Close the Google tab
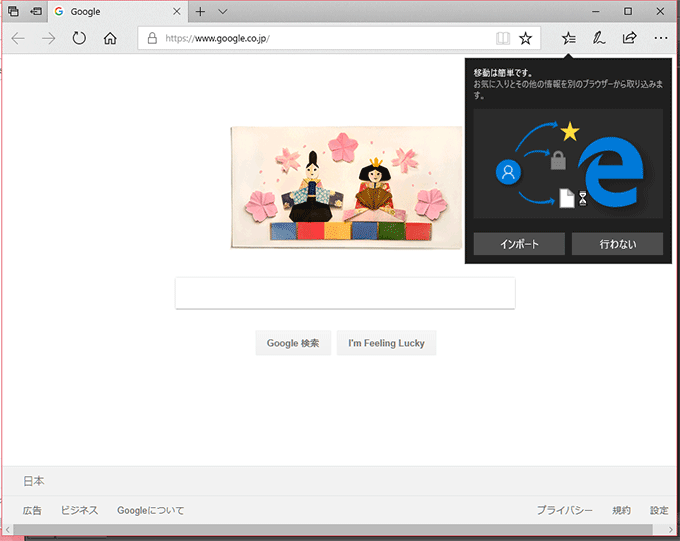Image resolution: width=680 pixels, height=541 pixels. click(x=177, y=11)
